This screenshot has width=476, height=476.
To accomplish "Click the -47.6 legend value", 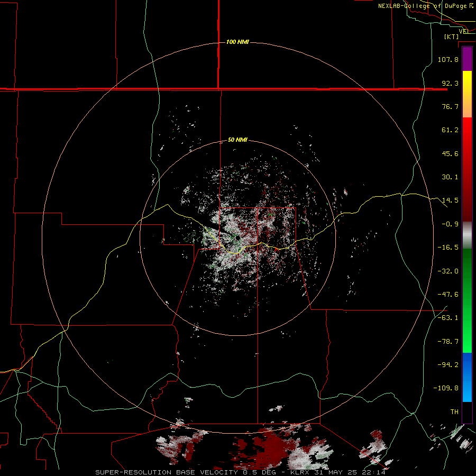I will 448,295.
